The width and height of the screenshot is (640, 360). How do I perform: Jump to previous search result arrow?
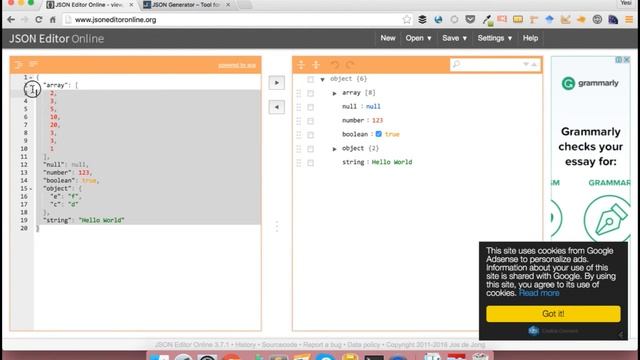tap(534, 64)
